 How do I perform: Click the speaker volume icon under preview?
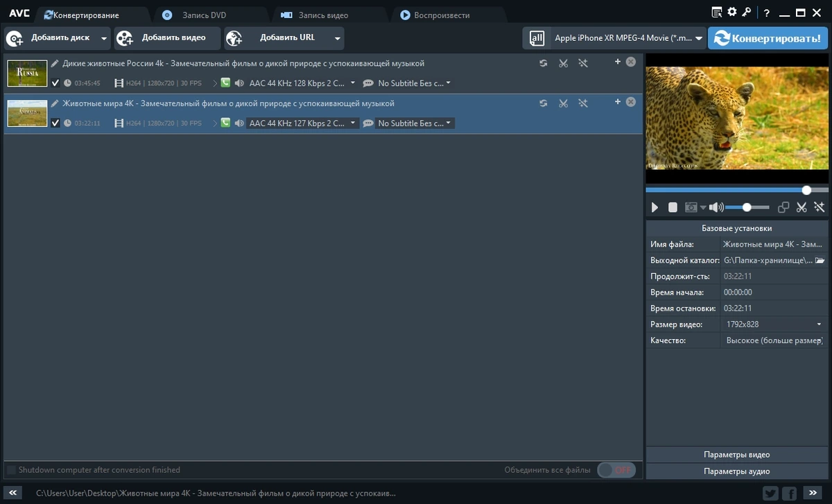pos(716,207)
